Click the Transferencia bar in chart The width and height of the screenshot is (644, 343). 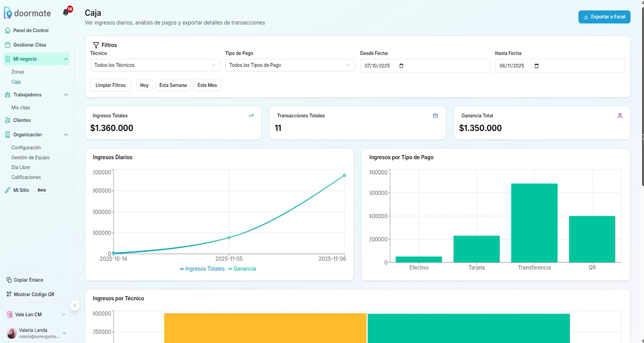(534, 223)
